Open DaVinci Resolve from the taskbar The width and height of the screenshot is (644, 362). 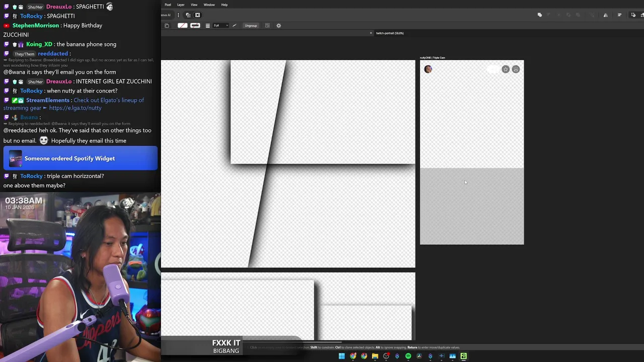[419, 356]
